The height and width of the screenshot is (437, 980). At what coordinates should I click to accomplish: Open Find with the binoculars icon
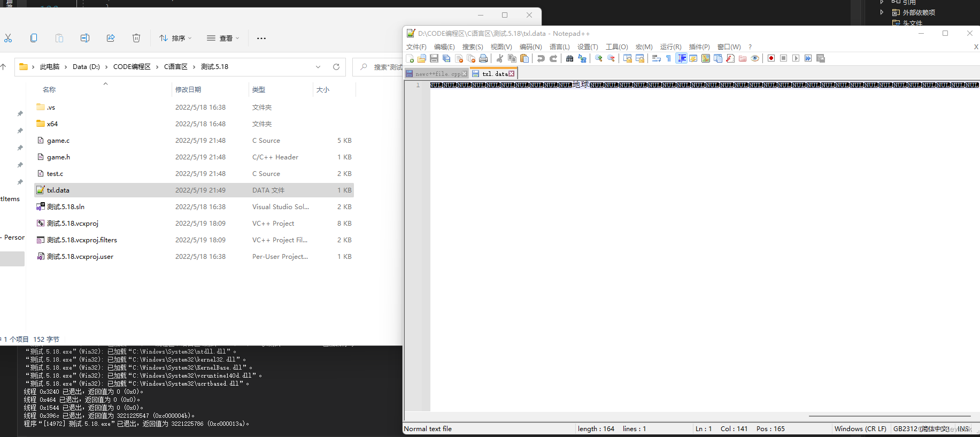[570, 58]
